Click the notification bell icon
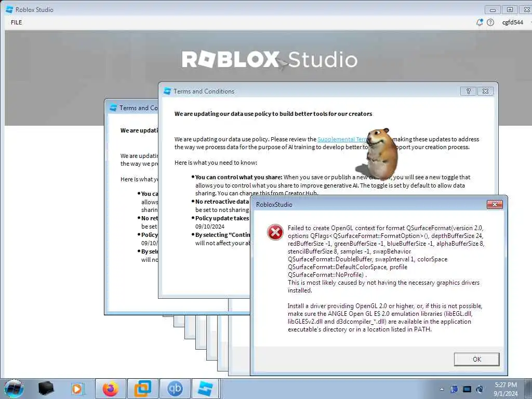The height and width of the screenshot is (399, 532). coord(480,22)
